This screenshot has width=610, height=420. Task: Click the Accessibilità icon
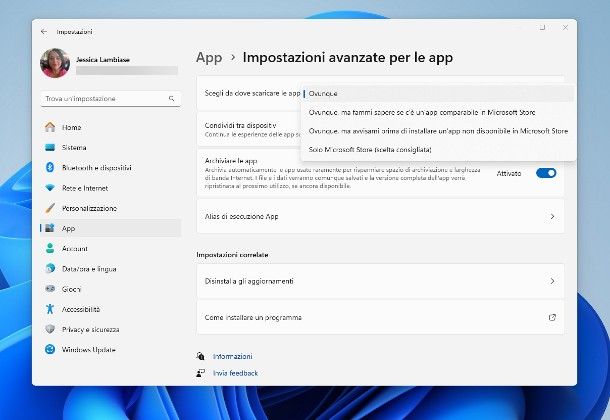pos(49,309)
